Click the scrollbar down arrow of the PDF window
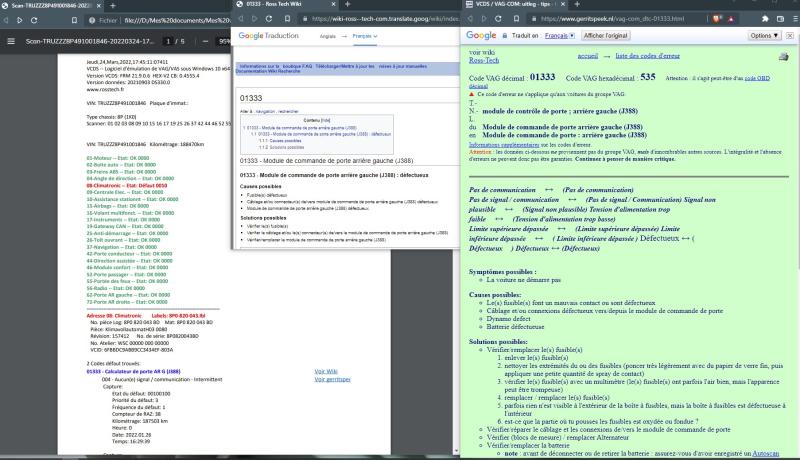The width and height of the screenshot is (800, 460). [x=456, y=451]
